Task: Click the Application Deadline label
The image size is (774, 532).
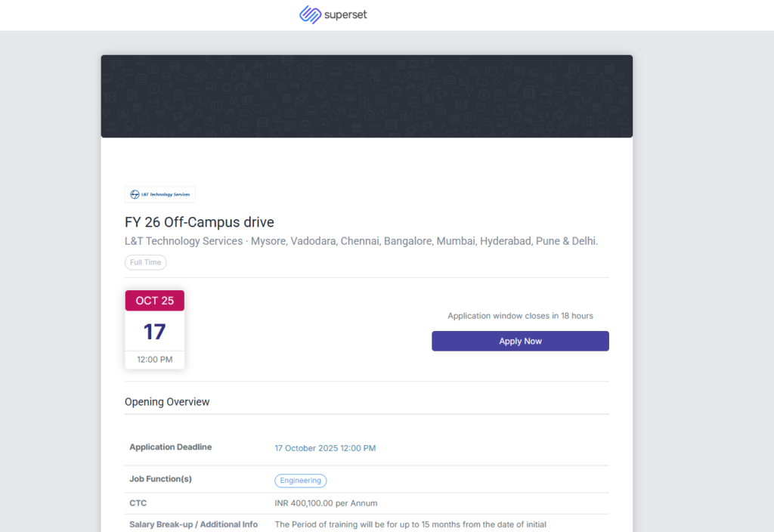Action: click(171, 447)
